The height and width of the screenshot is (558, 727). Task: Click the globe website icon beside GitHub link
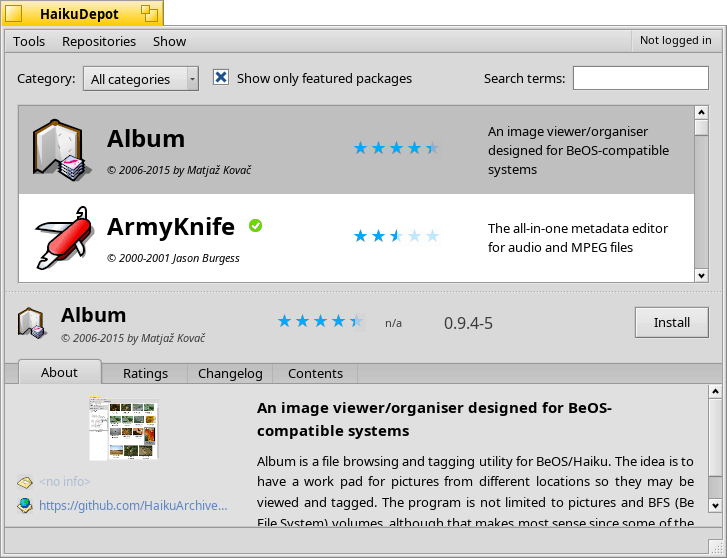tap(25, 505)
